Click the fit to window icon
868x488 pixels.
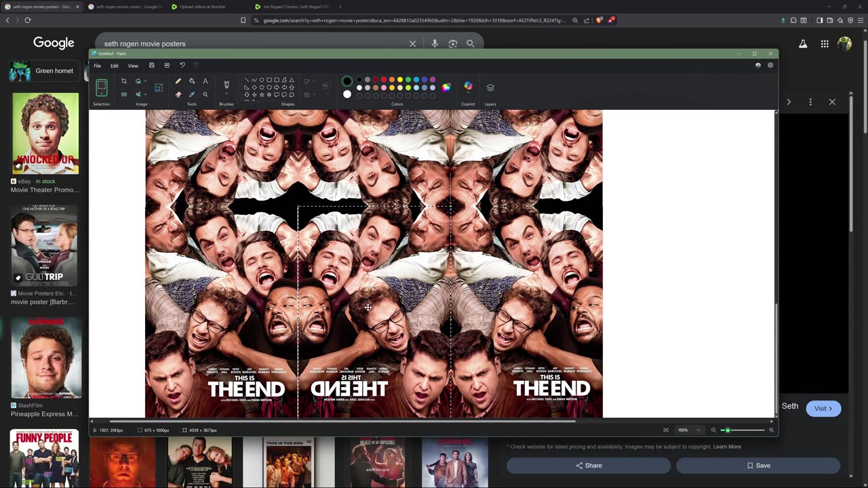click(x=666, y=430)
